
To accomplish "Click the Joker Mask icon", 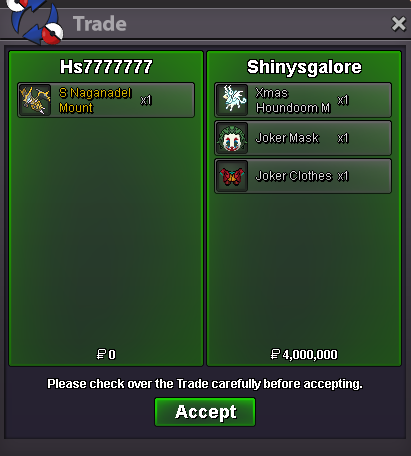I will 232,138.
